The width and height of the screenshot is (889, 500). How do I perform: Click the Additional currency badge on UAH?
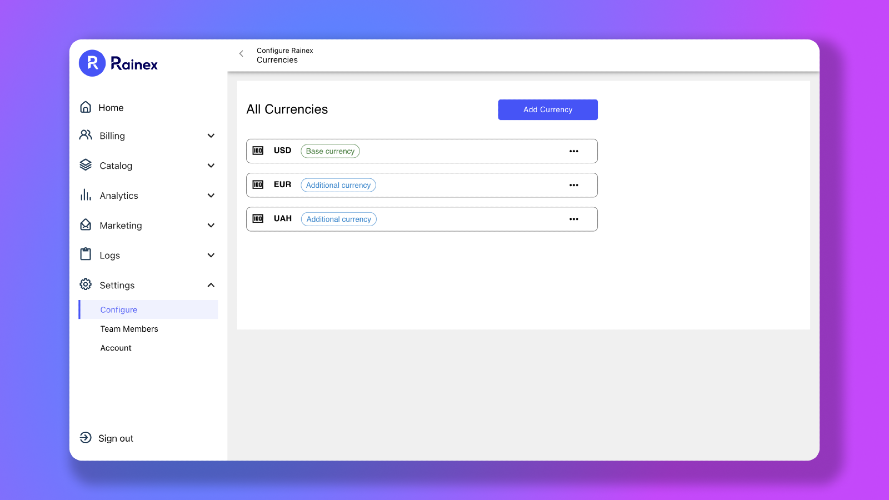pyautogui.click(x=338, y=219)
